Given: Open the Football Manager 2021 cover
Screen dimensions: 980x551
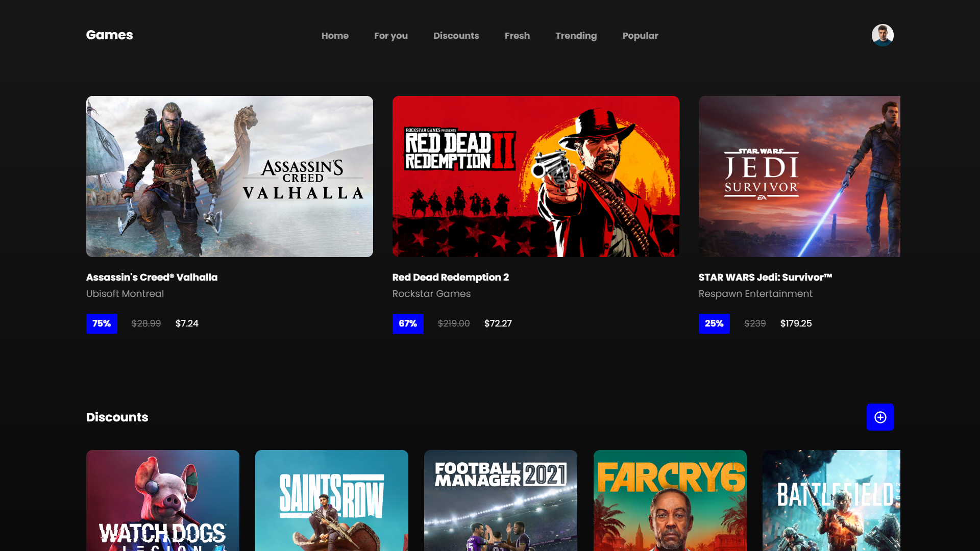Looking at the screenshot, I should pos(501,500).
